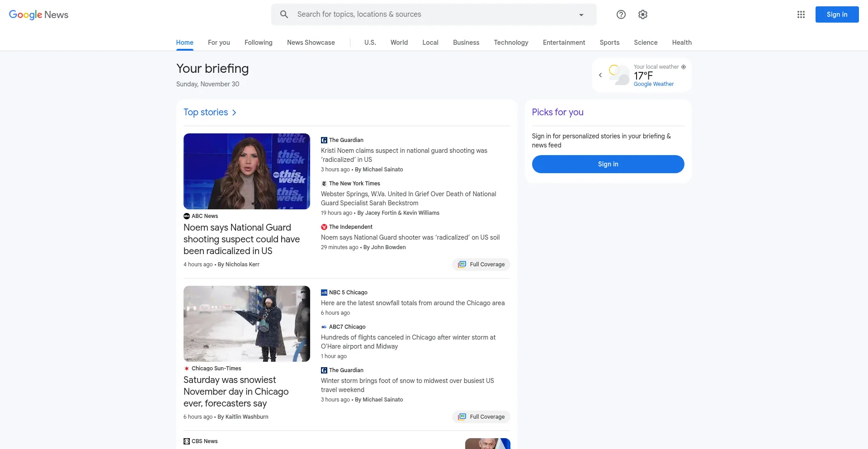Open the Help question mark icon
This screenshot has height=449, width=868.
621,14
